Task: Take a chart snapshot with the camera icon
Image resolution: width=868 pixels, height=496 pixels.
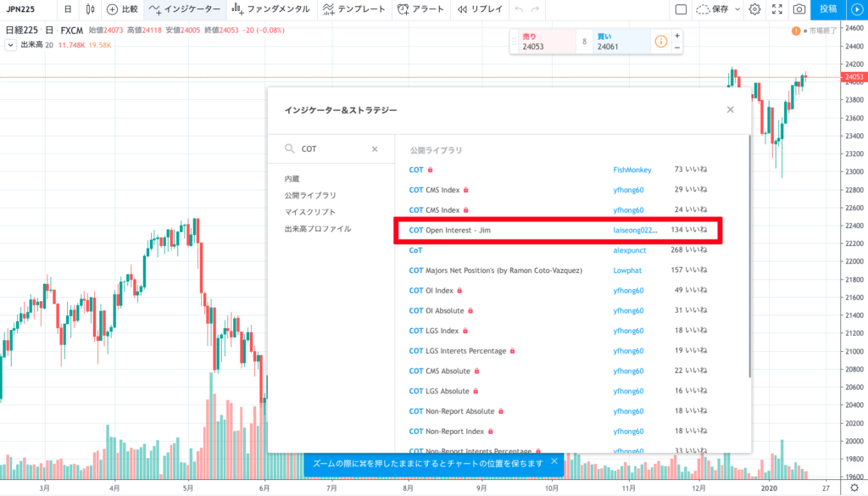Action: pyautogui.click(x=798, y=9)
